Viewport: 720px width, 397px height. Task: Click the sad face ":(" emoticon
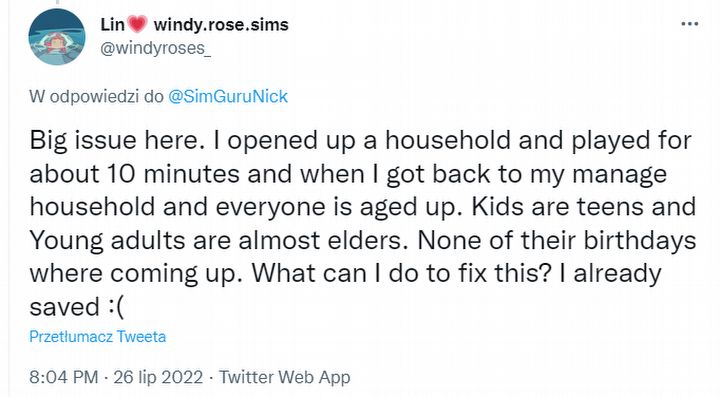[x=116, y=307]
